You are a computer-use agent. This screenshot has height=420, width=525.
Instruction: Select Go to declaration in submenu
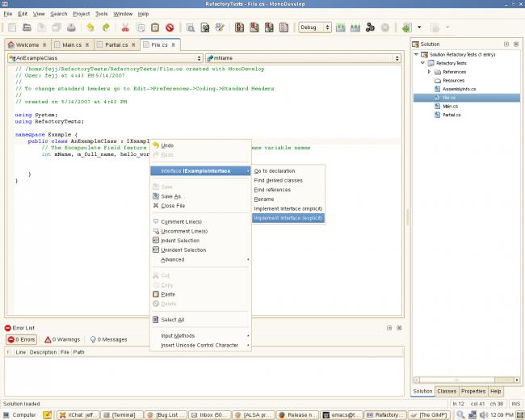point(288,170)
